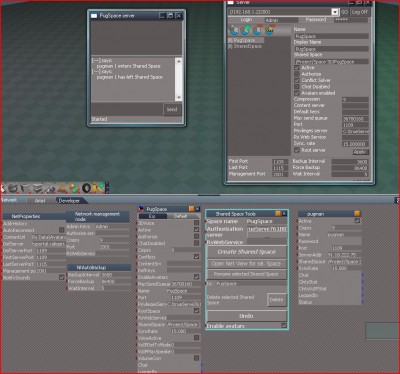Toggle Active checkbox in pugman panel
Image resolution: width=400 pixels, height=374 pixels.
click(x=357, y=221)
